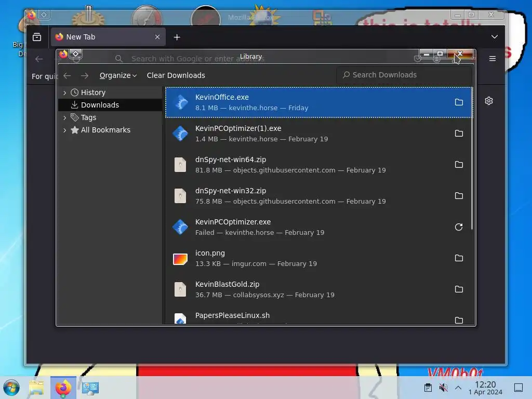The height and width of the screenshot is (399, 532).
Task: Click the KevinOffice.exe file icon
Action: (x=180, y=102)
